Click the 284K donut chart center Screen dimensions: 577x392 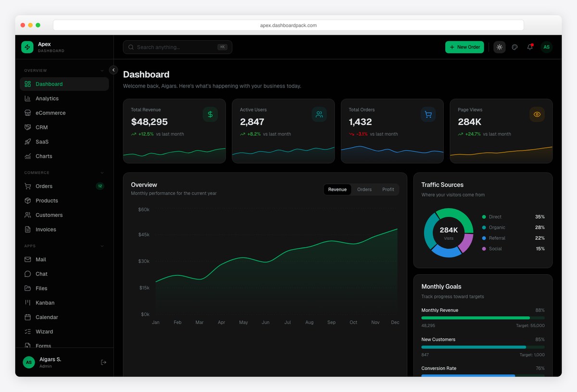(449, 233)
